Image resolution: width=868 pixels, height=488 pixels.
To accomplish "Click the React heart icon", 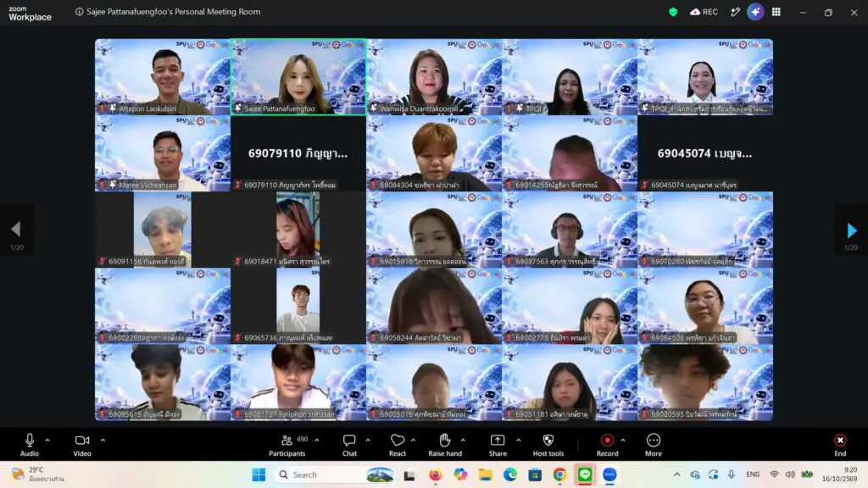I will [x=398, y=441].
